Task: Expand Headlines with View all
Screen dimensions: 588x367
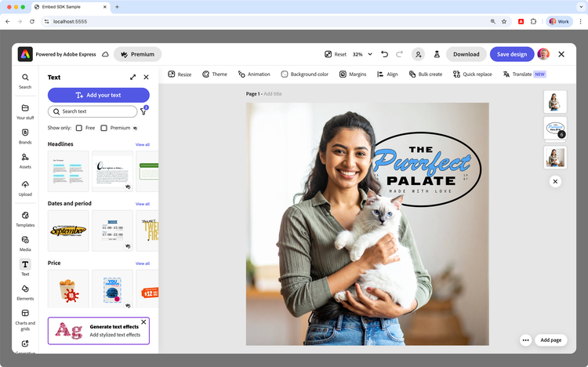Action: 142,144
